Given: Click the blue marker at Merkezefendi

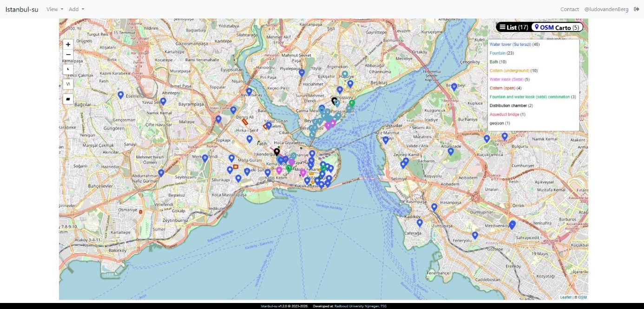Looking at the screenshot, I should (x=205, y=158).
